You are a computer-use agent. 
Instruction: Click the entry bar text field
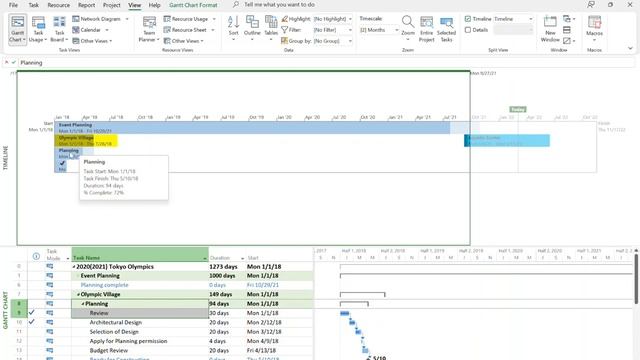click(x=327, y=62)
